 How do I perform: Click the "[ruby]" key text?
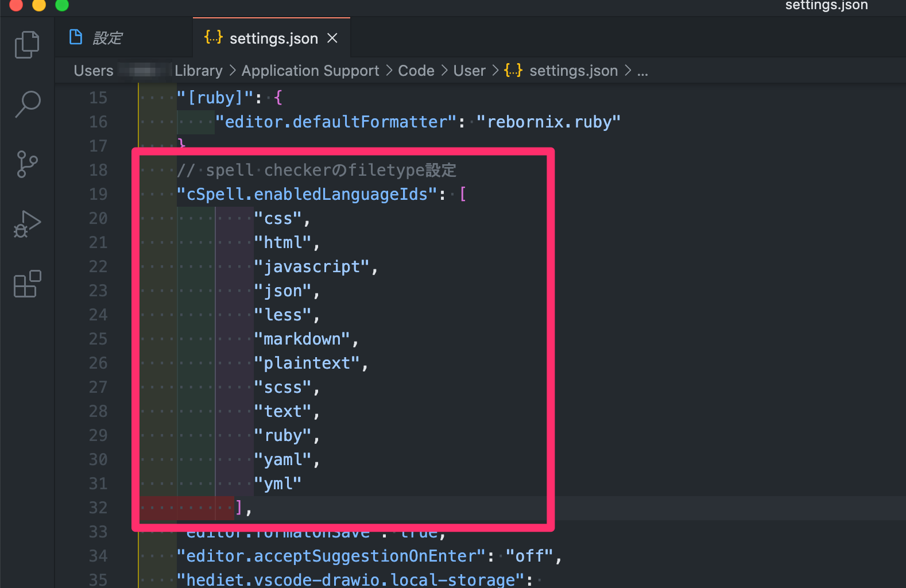pos(215,98)
